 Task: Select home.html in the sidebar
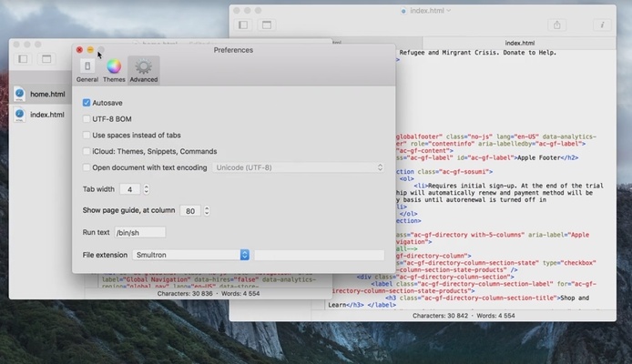[40, 94]
